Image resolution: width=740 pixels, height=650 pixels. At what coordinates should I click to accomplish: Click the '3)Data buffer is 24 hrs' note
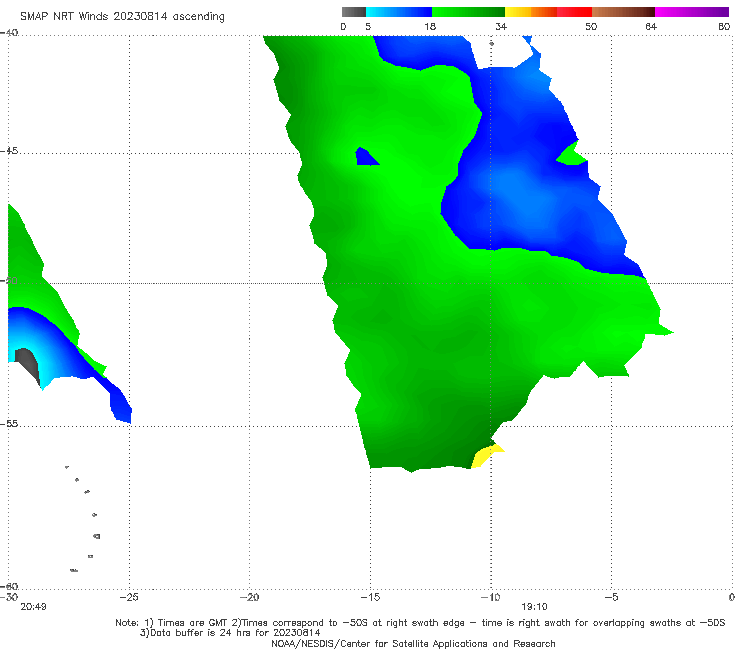230,633
